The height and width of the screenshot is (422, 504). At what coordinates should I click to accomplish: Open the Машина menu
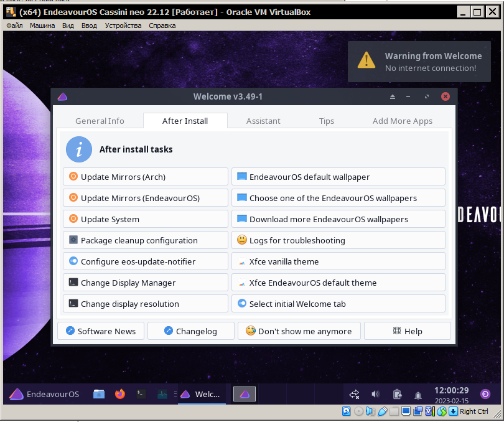pyautogui.click(x=42, y=26)
